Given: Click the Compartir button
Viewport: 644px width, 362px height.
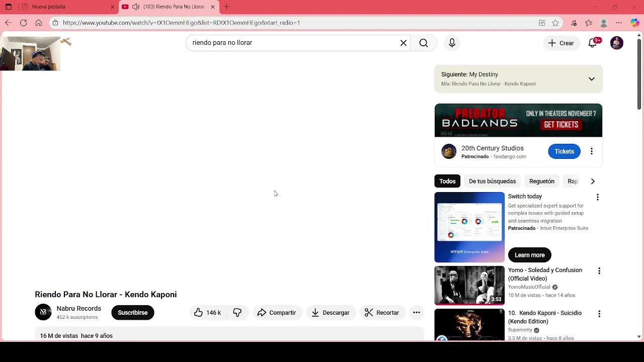Looking at the screenshot, I should tap(277, 313).
